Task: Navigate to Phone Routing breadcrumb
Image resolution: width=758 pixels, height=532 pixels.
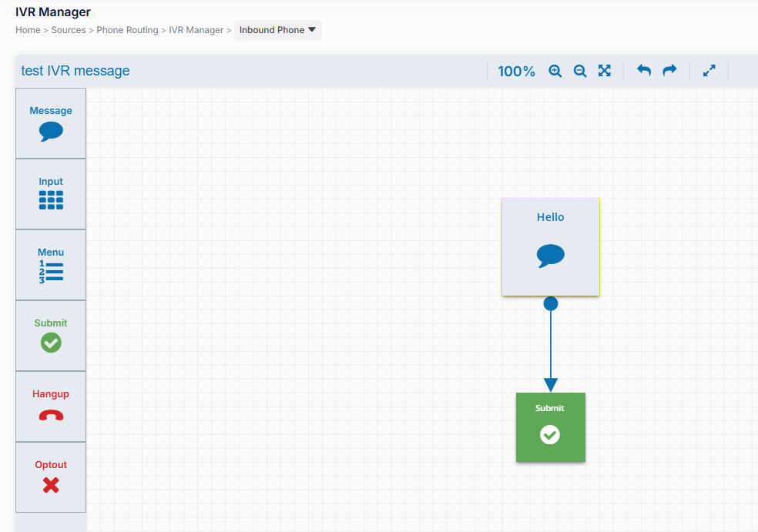Action: [127, 29]
